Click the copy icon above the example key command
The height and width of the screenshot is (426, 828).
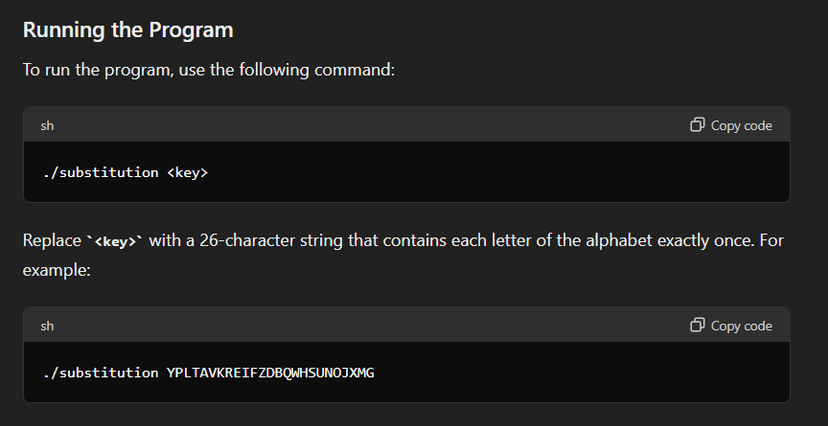pyautogui.click(x=697, y=325)
